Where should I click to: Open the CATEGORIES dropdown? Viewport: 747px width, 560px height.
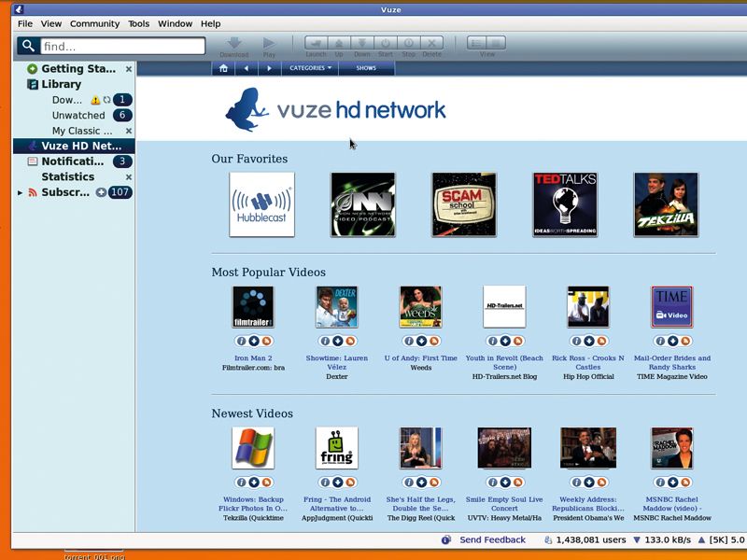310,68
